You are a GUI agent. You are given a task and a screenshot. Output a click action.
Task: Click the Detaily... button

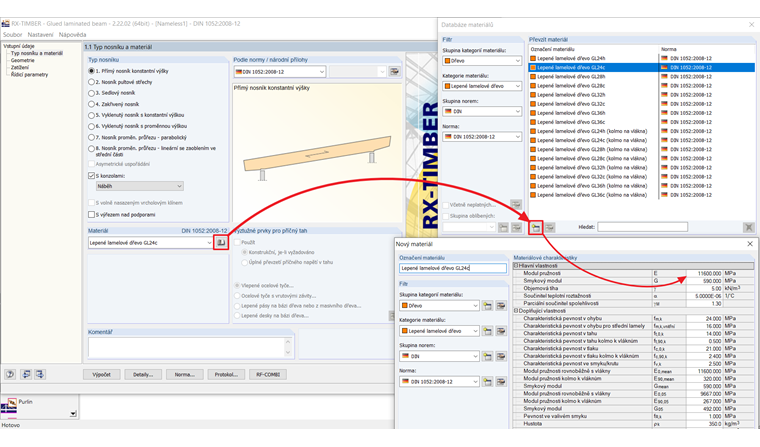143,374
